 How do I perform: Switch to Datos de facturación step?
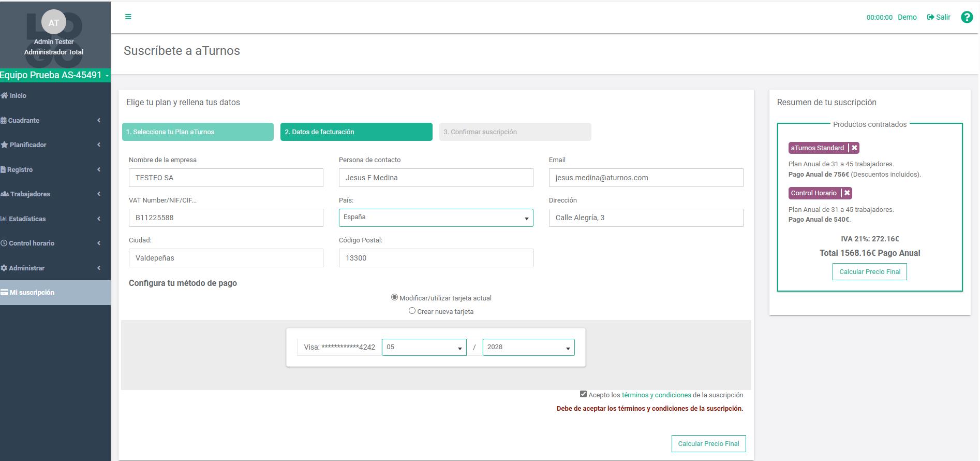(356, 132)
